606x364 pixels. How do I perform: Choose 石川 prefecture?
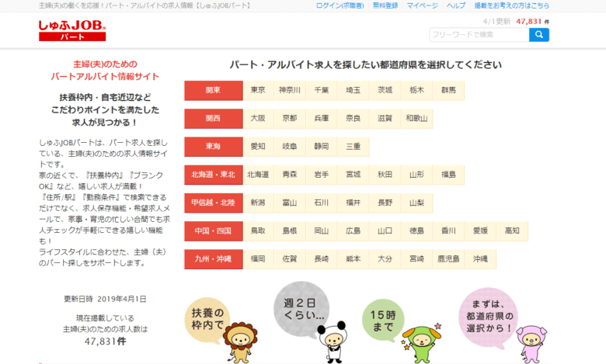(322, 203)
